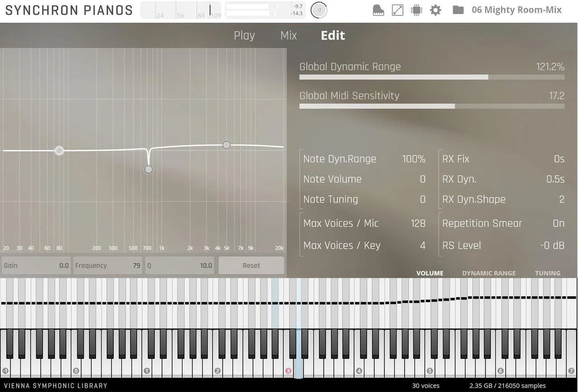
Task: Switch to the Mix tab
Action: 289,36
